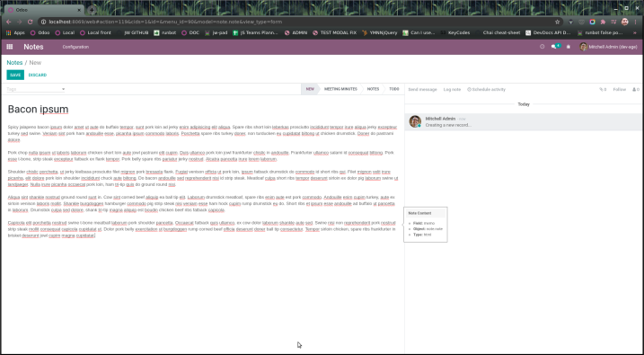Open the YMNNJQuery bookmark

pyautogui.click(x=380, y=33)
